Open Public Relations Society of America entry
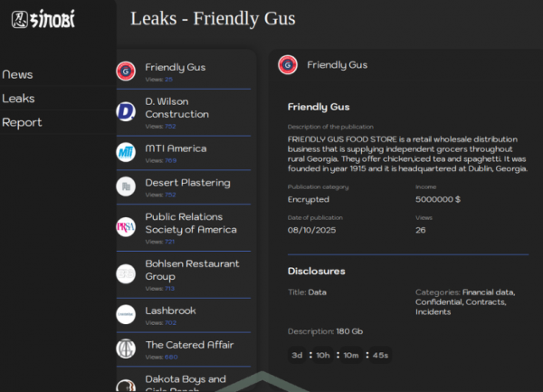 pyautogui.click(x=191, y=224)
